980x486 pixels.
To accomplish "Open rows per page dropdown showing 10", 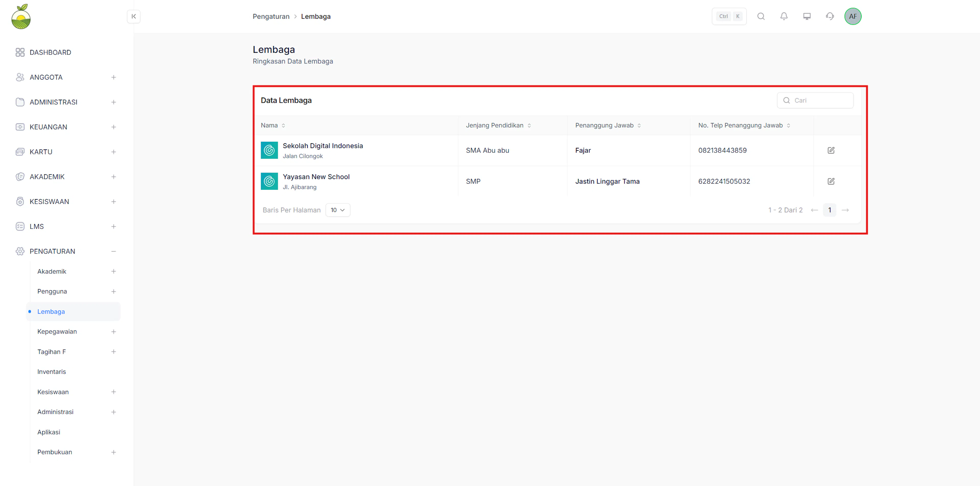I will click(x=338, y=210).
